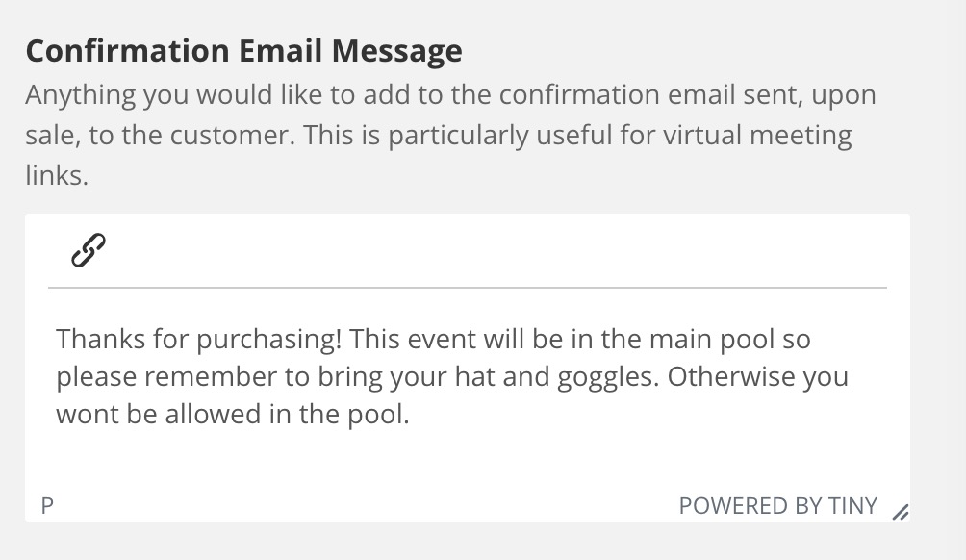Click the word "goggles" in the message

tap(605, 377)
